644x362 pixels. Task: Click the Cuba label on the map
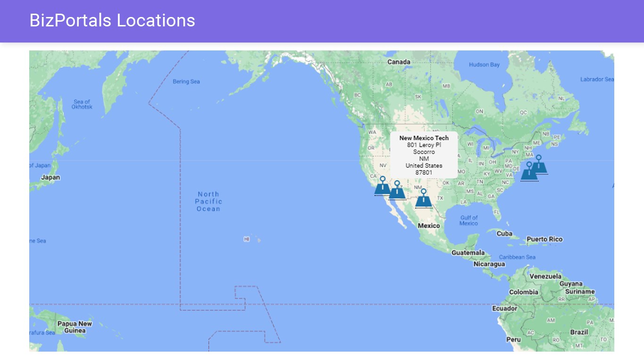(504, 233)
